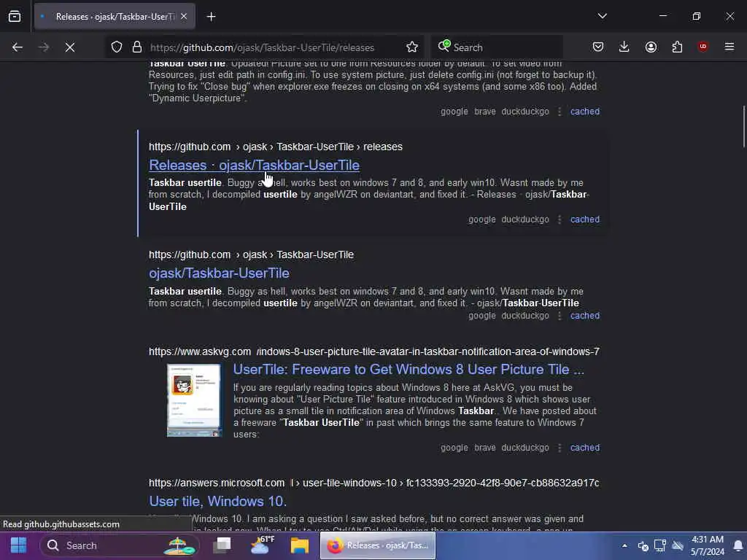
Task: Switch to the Firefox taskbar button
Action: click(x=378, y=545)
